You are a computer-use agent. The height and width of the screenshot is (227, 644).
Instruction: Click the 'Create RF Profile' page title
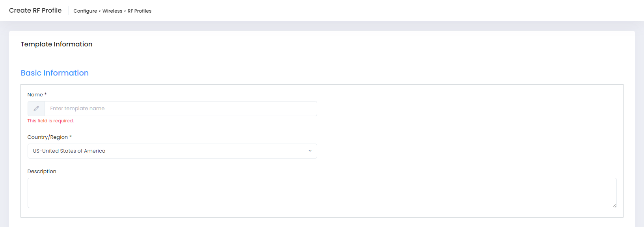(35, 11)
